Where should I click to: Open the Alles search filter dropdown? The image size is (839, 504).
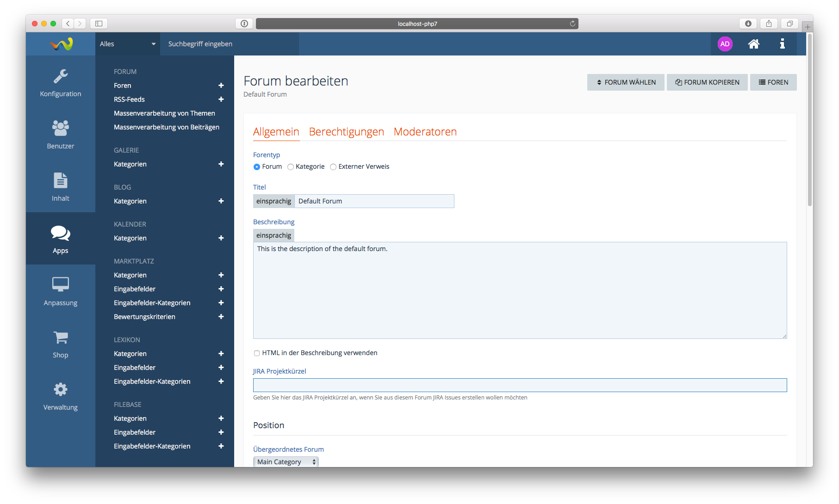click(127, 44)
